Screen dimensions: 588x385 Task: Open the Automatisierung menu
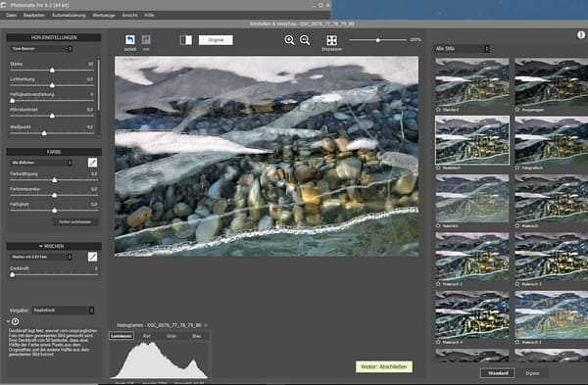click(69, 16)
